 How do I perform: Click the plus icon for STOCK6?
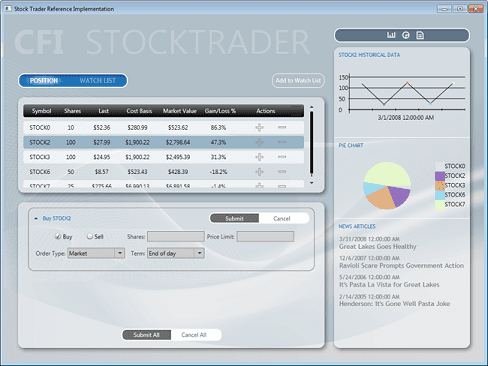pos(259,172)
